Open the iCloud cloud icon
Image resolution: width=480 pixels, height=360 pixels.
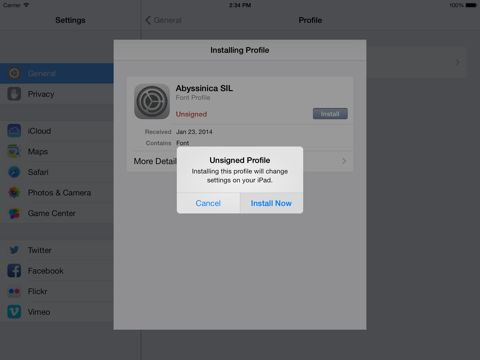pyautogui.click(x=14, y=131)
